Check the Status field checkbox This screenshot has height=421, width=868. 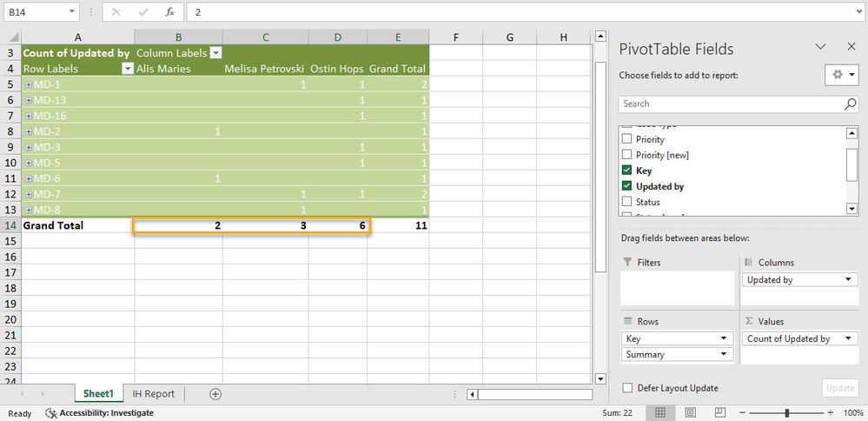627,202
